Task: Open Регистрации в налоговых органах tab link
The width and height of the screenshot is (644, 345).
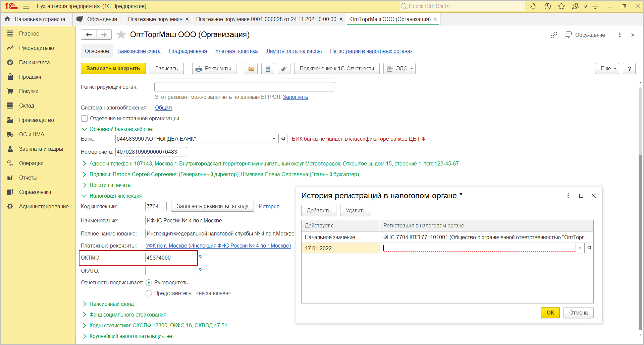Action: coord(371,51)
